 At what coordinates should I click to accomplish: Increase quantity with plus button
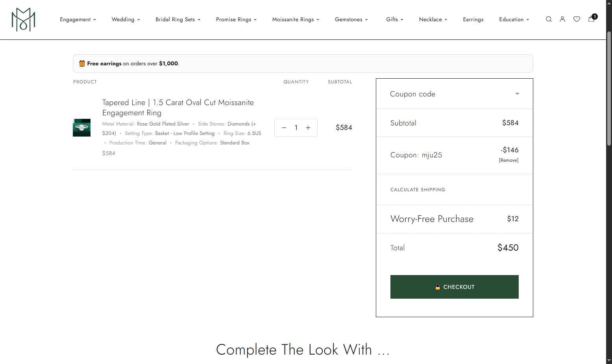(x=308, y=127)
